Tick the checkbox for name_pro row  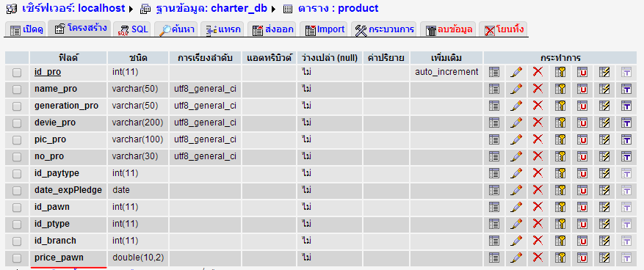(17, 90)
